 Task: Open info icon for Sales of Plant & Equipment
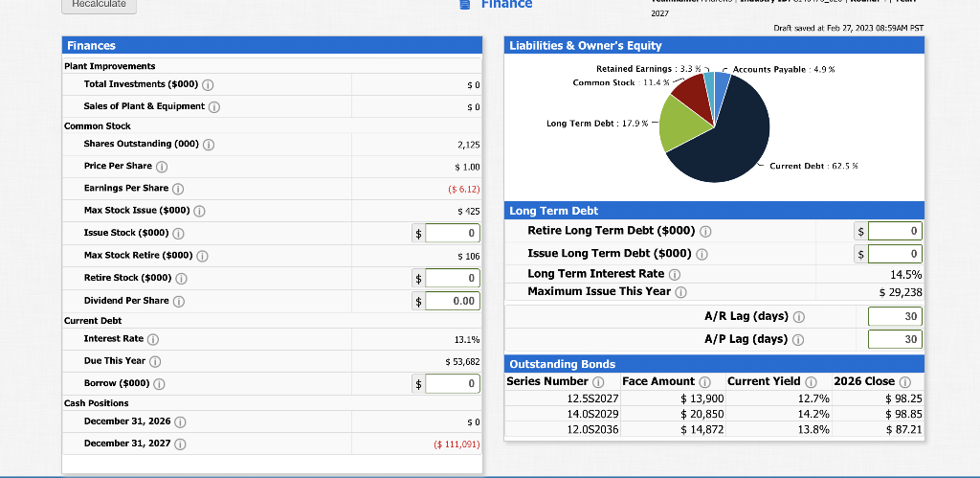214,107
